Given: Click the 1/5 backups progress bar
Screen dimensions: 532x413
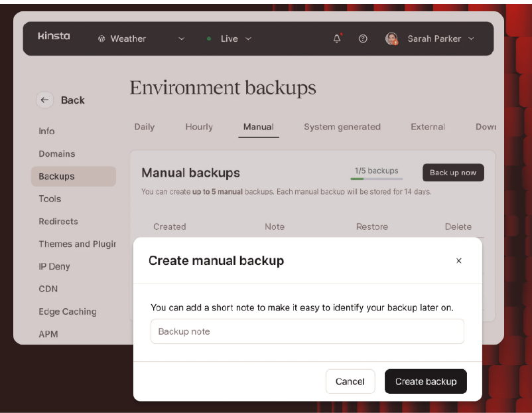Looking at the screenshot, I should [377, 179].
